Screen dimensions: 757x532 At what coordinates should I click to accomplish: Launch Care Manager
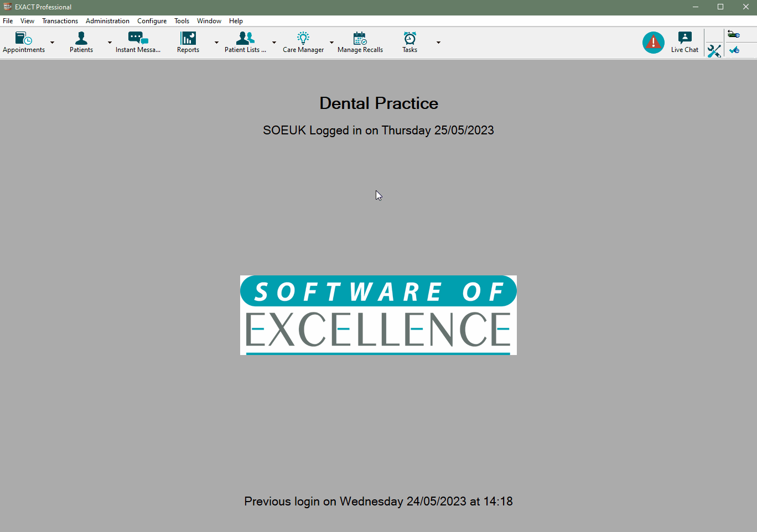[303, 42]
